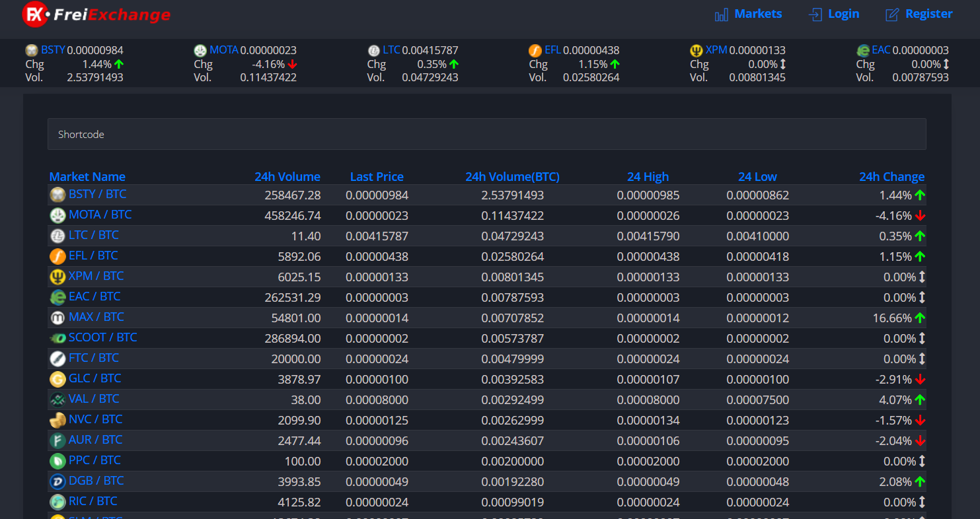Click the 0.00000106 24 High for AUR

coord(648,441)
